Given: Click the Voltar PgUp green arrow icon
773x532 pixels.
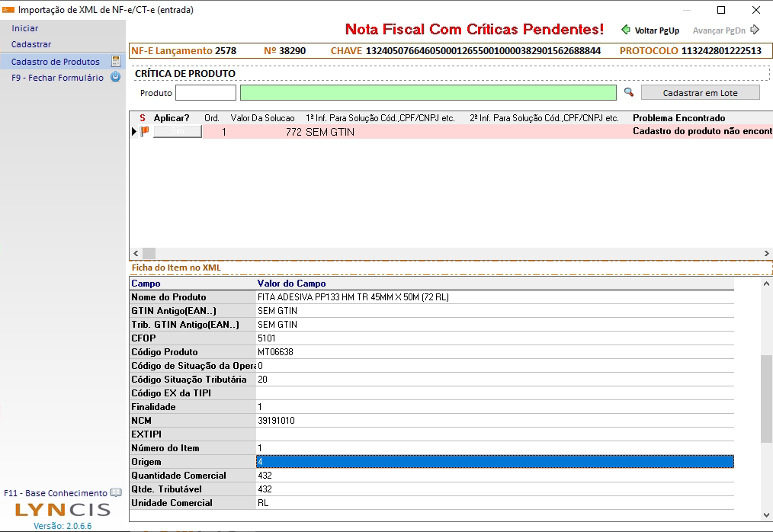Looking at the screenshot, I should click(x=625, y=30).
